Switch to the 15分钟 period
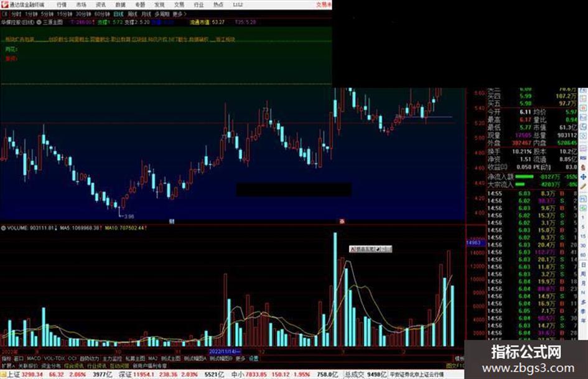Viewport: 588px width, 379px height. click(x=65, y=14)
